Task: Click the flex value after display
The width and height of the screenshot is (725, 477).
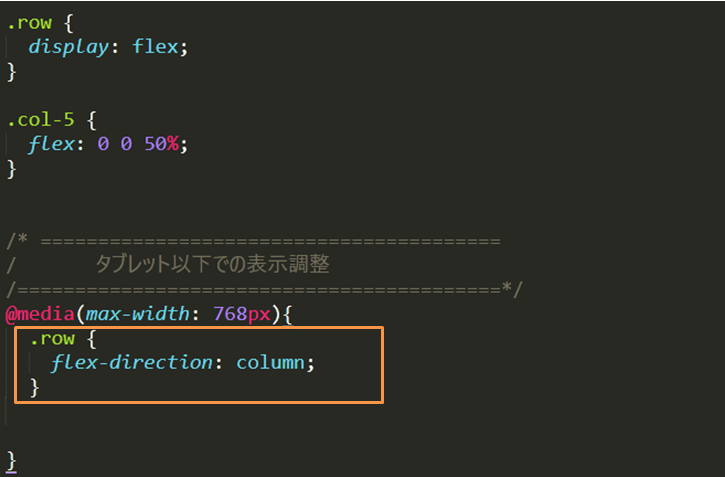Action: click(x=155, y=46)
